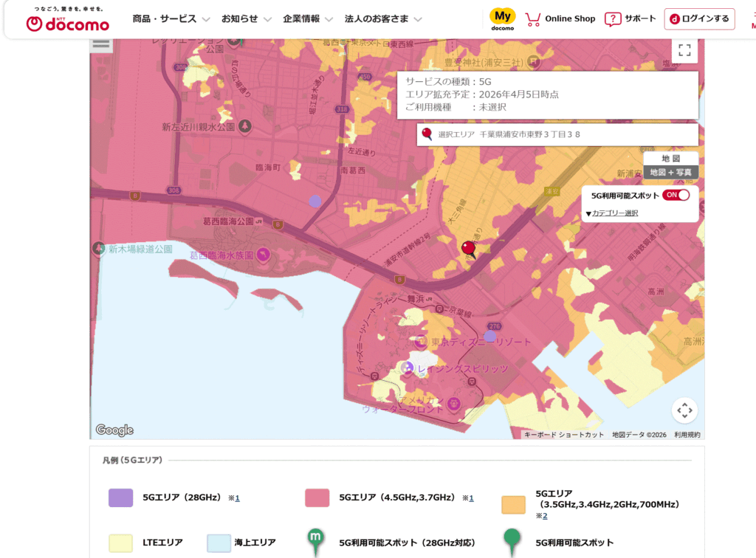Image resolution: width=756 pixels, height=558 pixels.
Task: Open the map hamburger menu
Action: pyautogui.click(x=101, y=44)
